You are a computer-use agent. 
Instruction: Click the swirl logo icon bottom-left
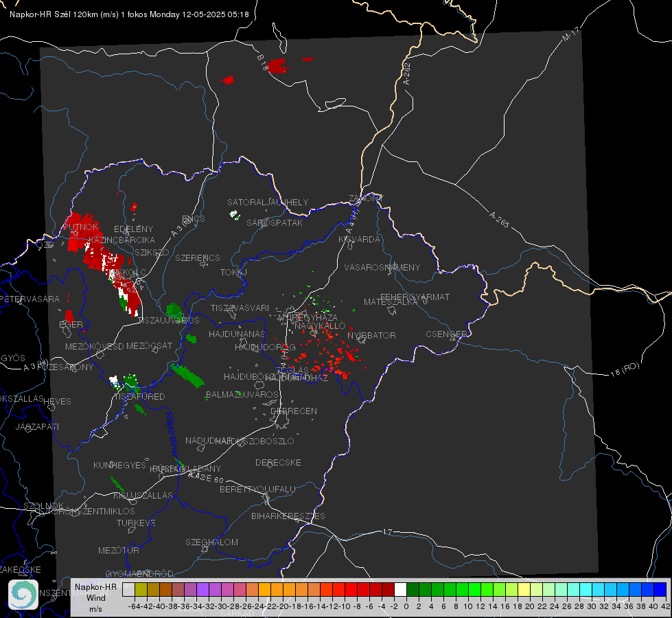(x=23, y=595)
